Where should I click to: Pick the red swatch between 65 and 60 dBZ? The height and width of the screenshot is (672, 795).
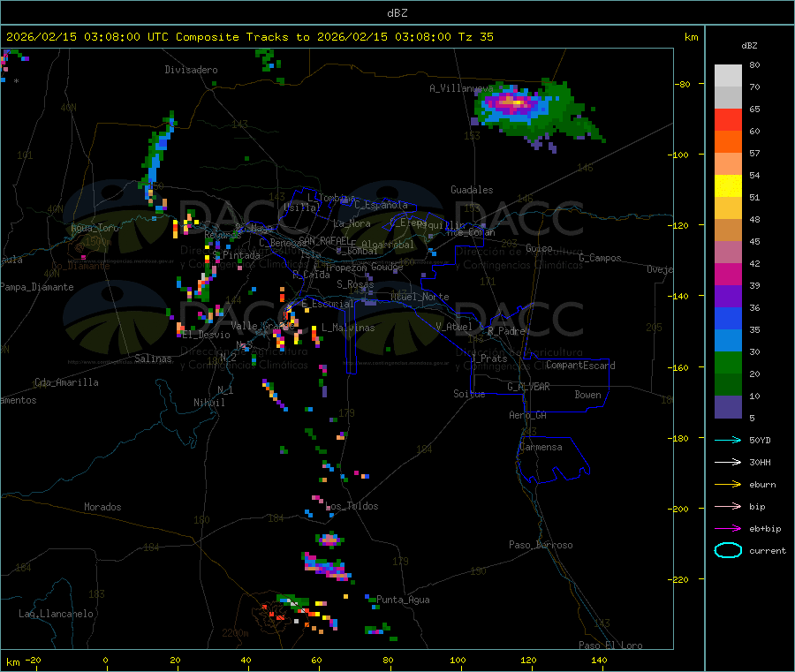click(728, 119)
